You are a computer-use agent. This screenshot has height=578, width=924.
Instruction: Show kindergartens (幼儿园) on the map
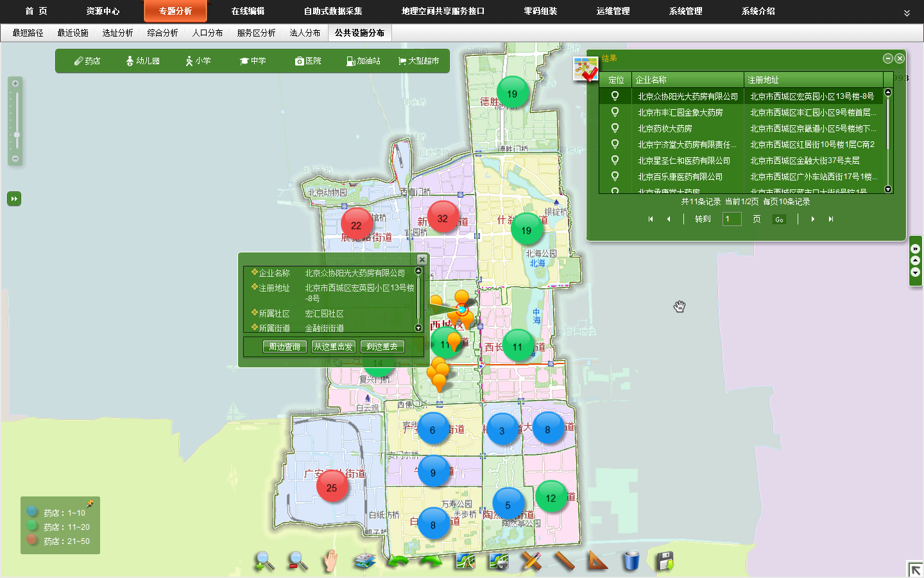click(142, 61)
